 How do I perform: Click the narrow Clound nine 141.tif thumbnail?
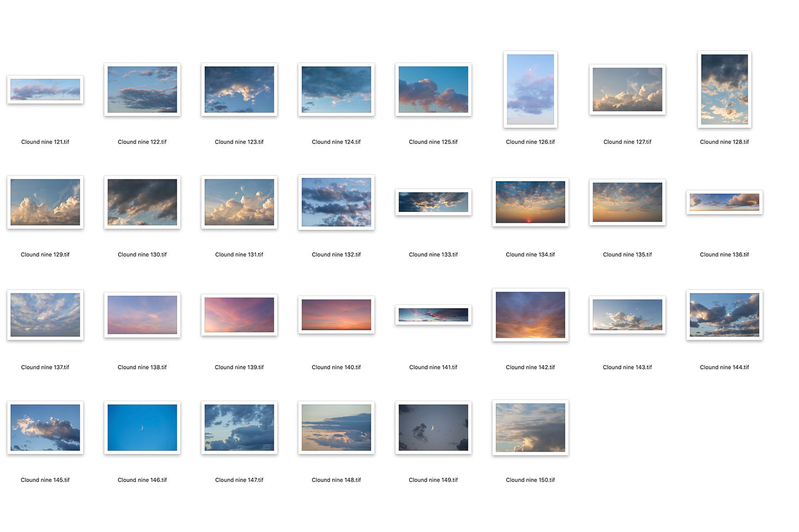tap(433, 315)
